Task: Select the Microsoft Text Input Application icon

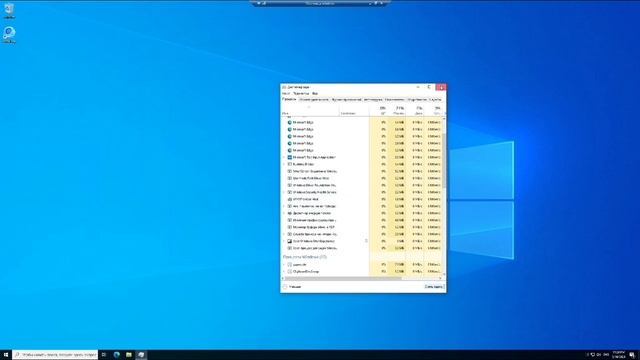Action: (289, 157)
